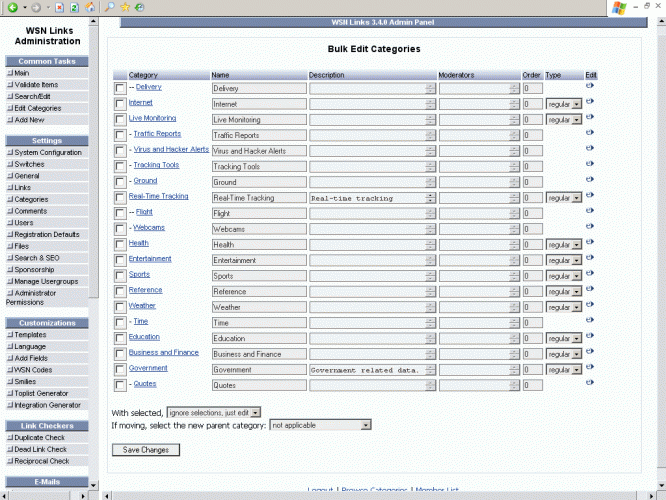Check the box next to Weather
The image size is (666, 500).
pos(120,307)
